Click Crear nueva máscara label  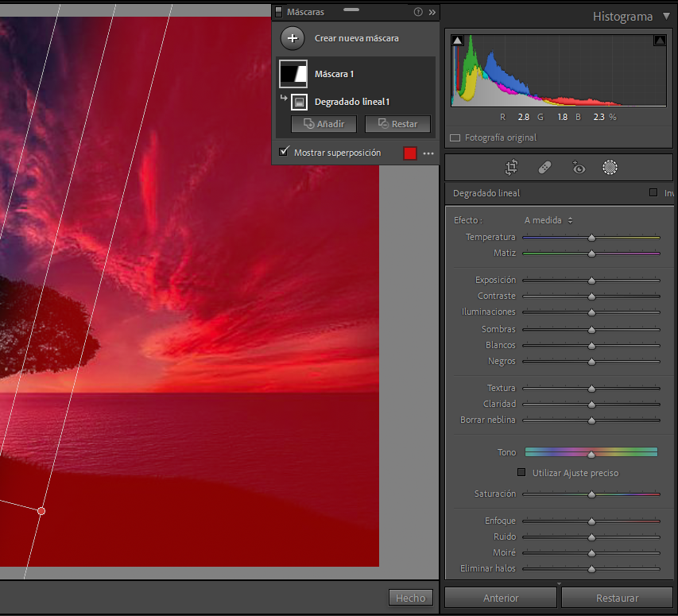(357, 38)
